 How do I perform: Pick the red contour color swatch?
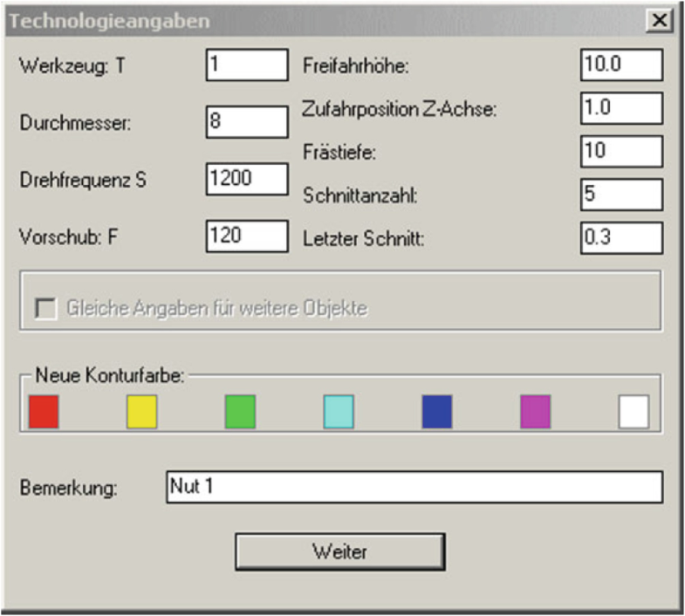(44, 412)
